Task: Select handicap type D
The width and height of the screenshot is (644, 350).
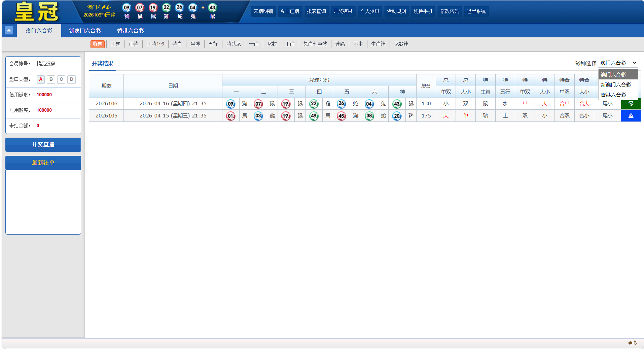Action: [x=72, y=79]
